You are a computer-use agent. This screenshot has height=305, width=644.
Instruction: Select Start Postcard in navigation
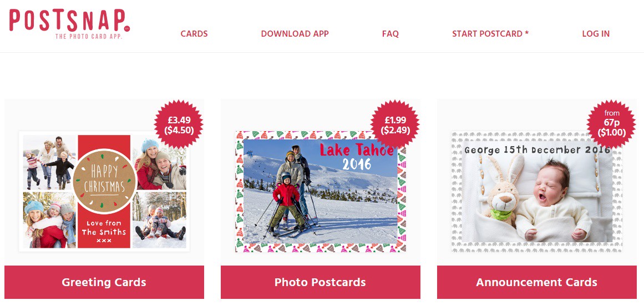490,34
